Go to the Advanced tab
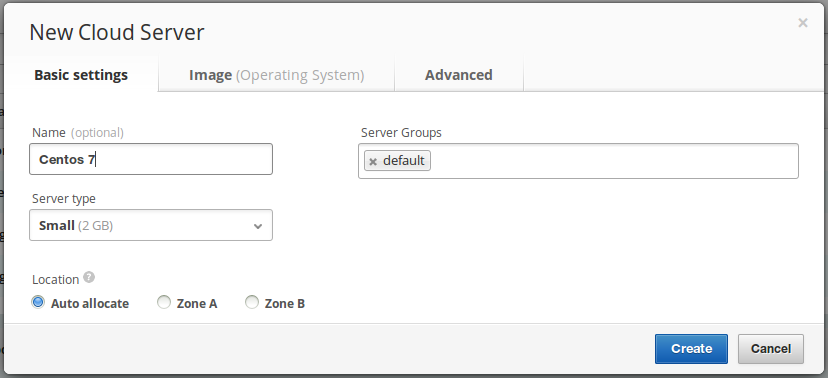 click(x=459, y=75)
